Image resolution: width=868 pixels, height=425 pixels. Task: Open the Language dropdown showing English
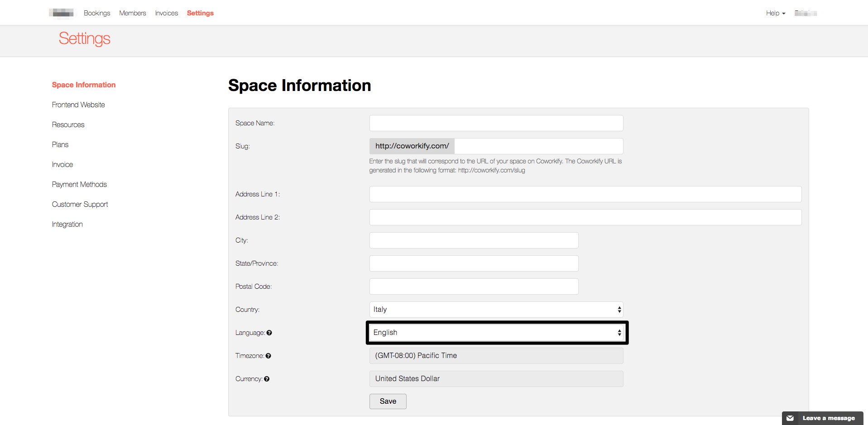click(x=496, y=333)
